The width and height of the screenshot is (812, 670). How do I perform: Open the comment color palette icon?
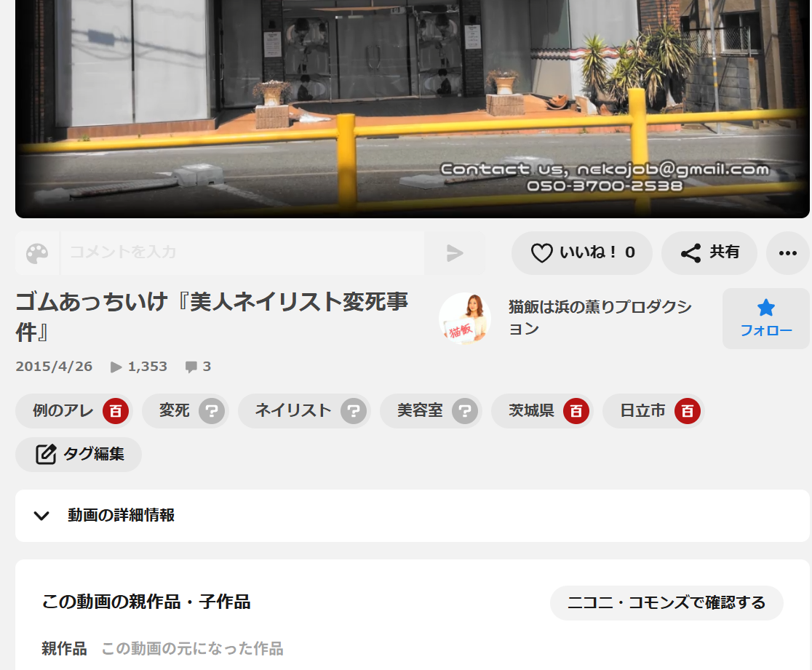[x=37, y=253]
